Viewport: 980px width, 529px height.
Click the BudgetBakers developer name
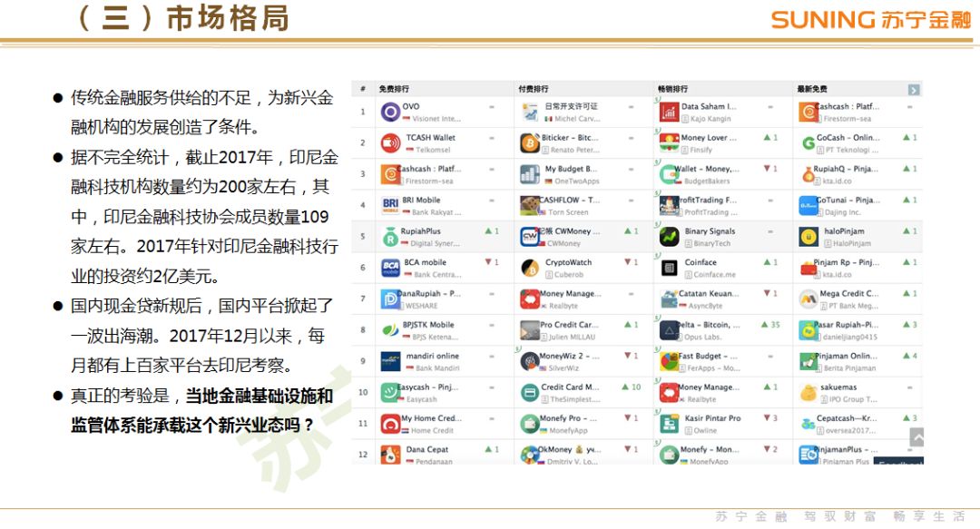707,181
